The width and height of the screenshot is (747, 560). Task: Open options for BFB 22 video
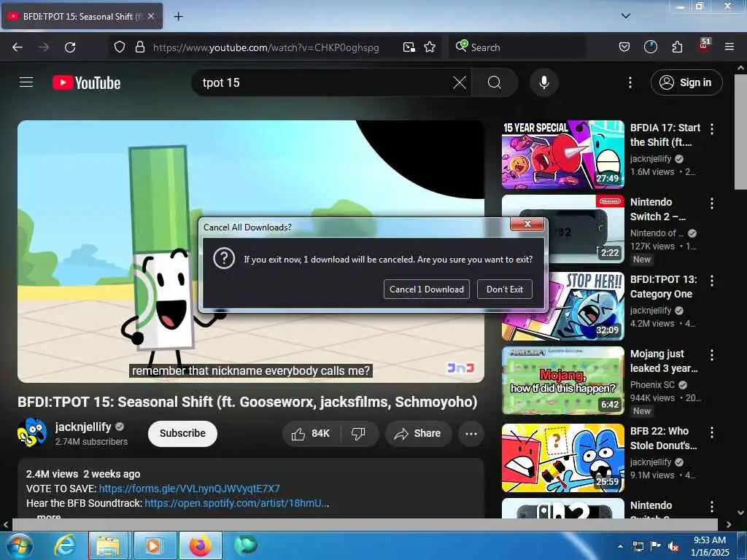coord(712,432)
